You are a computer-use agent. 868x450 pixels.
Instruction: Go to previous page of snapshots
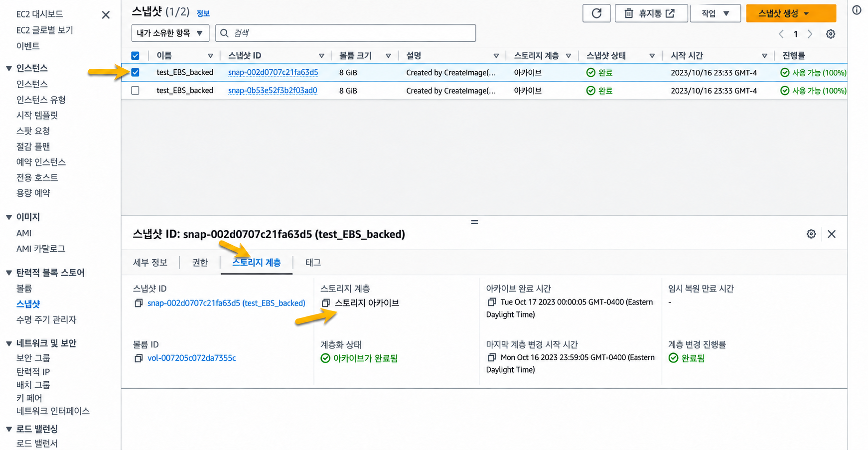pos(781,34)
